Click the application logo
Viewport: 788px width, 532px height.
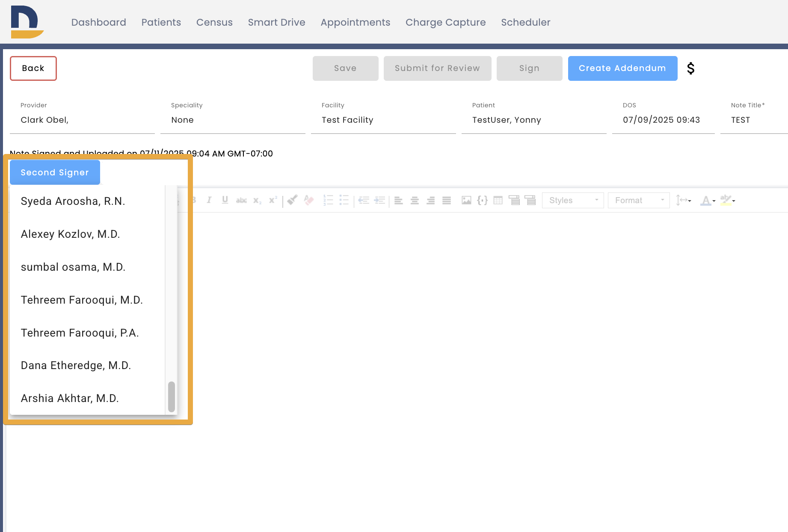(27, 22)
